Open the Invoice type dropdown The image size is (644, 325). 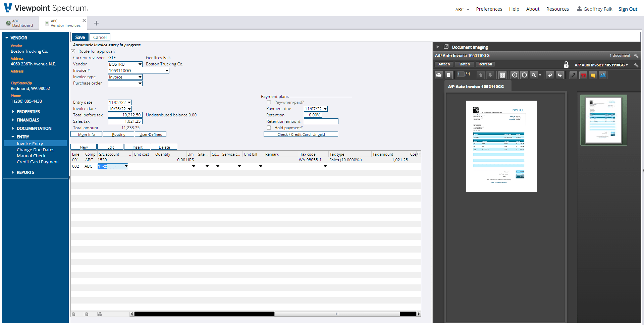pos(140,77)
